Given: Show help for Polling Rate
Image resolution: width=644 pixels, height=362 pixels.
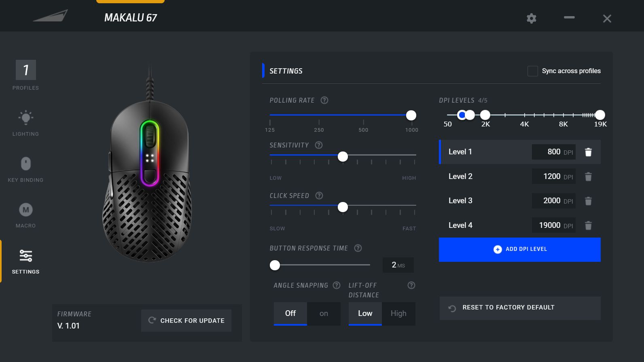Looking at the screenshot, I should click(324, 100).
